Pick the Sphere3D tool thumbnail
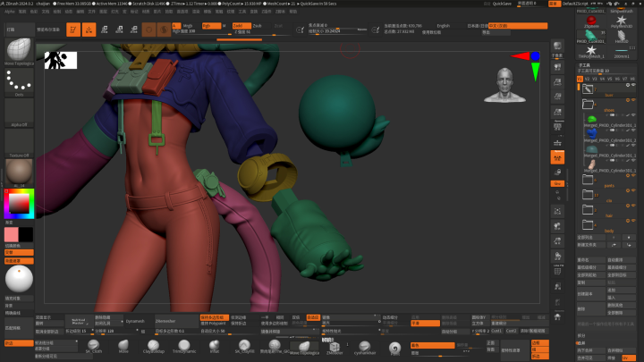 coord(591,21)
